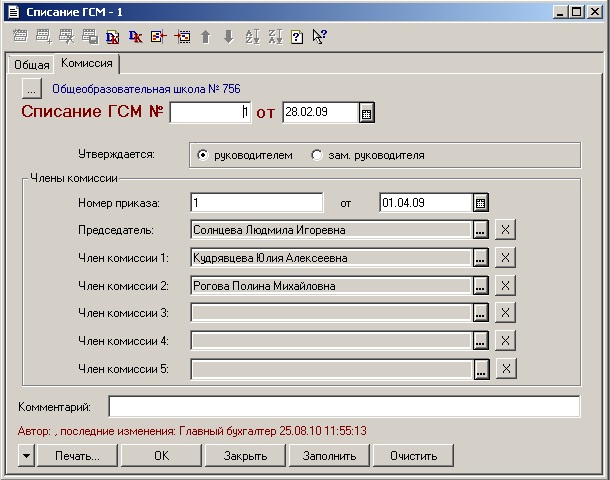The image size is (610, 480).
Task: Open calendar next to date 28.02.09
Action: click(367, 113)
